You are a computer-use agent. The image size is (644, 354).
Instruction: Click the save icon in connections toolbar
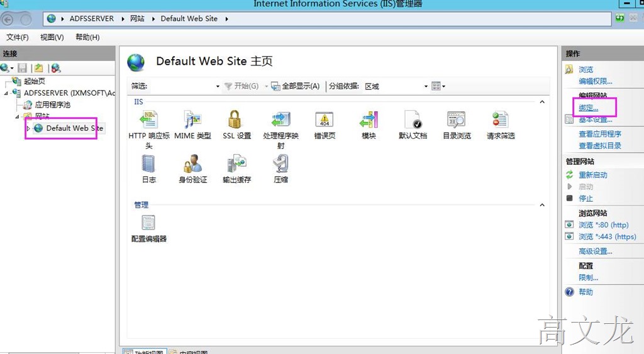[x=23, y=68]
